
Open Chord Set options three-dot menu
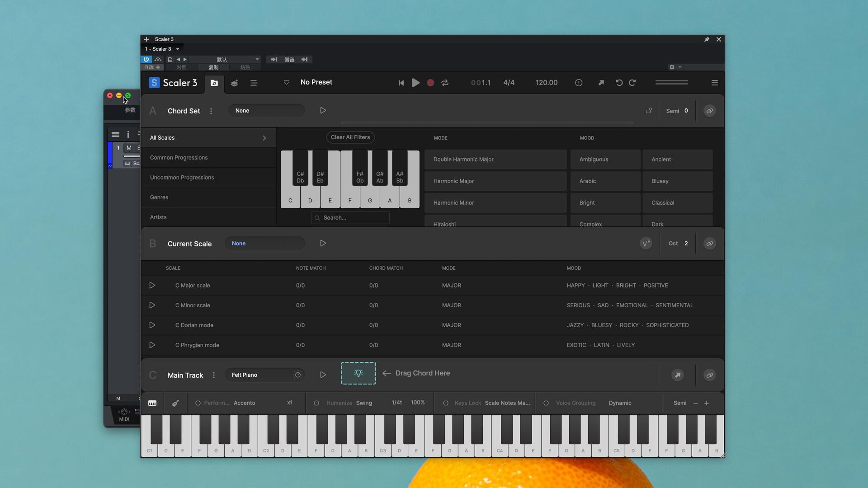click(211, 111)
